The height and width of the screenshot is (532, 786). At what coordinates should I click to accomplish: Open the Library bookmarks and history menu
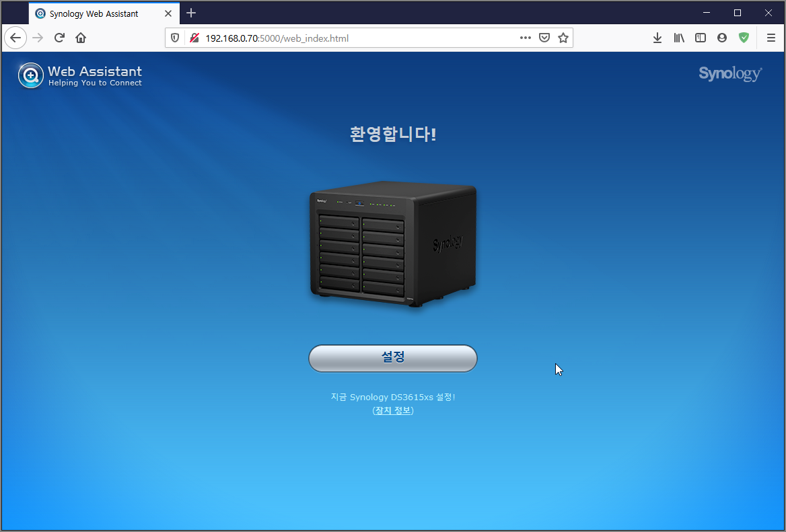tap(679, 38)
